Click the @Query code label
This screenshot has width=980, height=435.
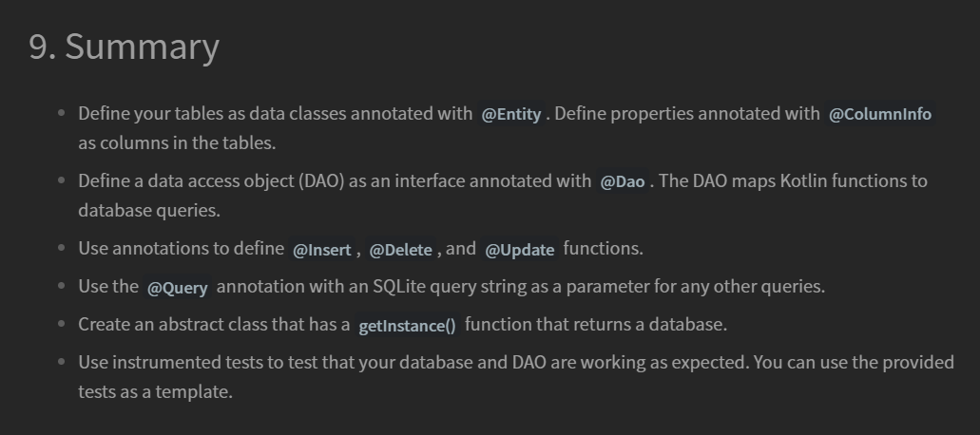(x=178, y=288)
